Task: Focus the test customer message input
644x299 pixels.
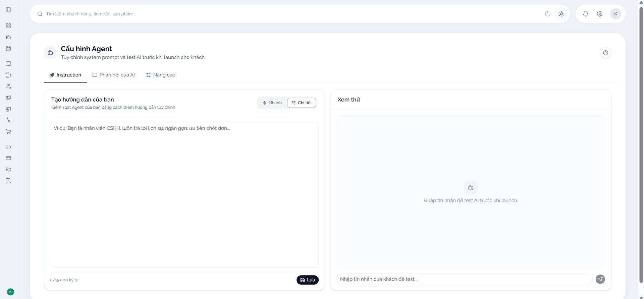Action: click(x=464, y=279)
